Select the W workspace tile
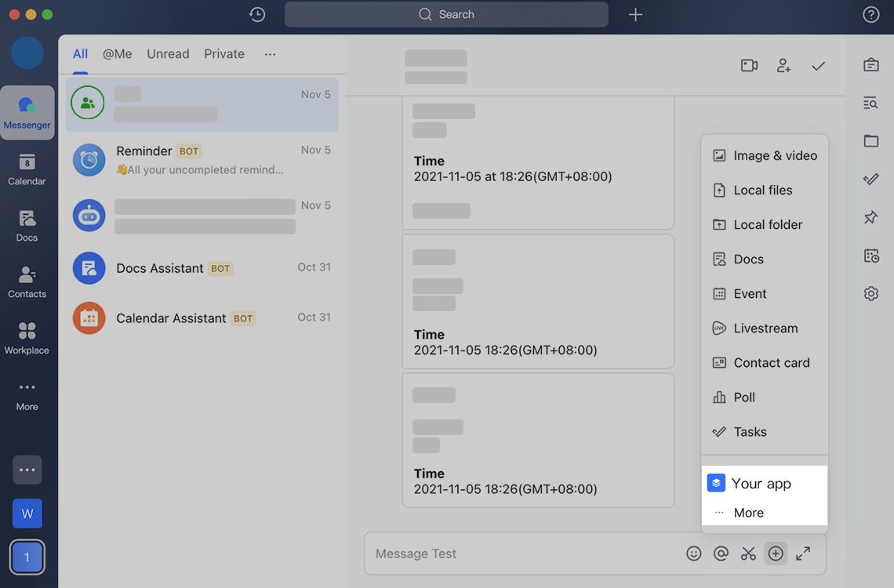894x588 pixels. [x=27, y=514]
